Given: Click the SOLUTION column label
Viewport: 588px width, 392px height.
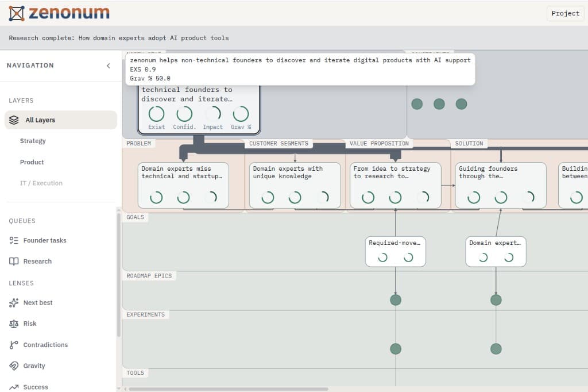Looking at the screenshot, I should [x=469, y=144].
